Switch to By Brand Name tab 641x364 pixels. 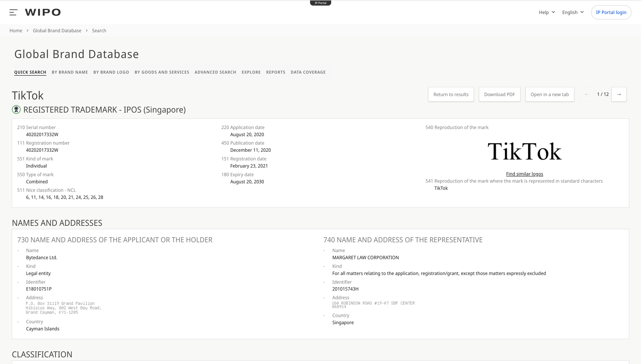(x=70, y=72)
